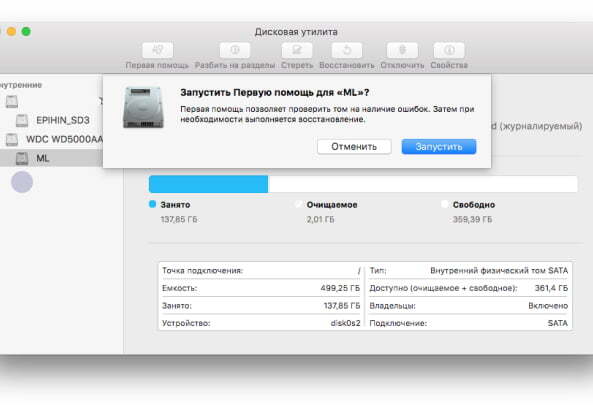The width and height of the screenshot is (593, 413).
Task: Click the Занято blue legend dot
Action: 152,204
